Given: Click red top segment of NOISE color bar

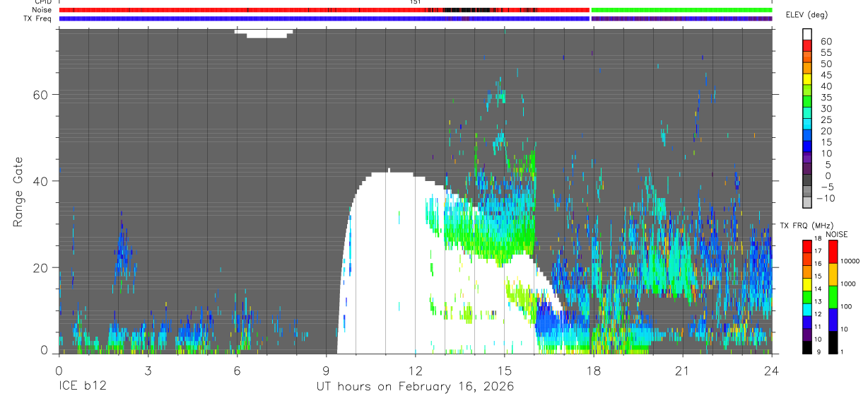Looking at the screenshot, I should coord(833,252).
